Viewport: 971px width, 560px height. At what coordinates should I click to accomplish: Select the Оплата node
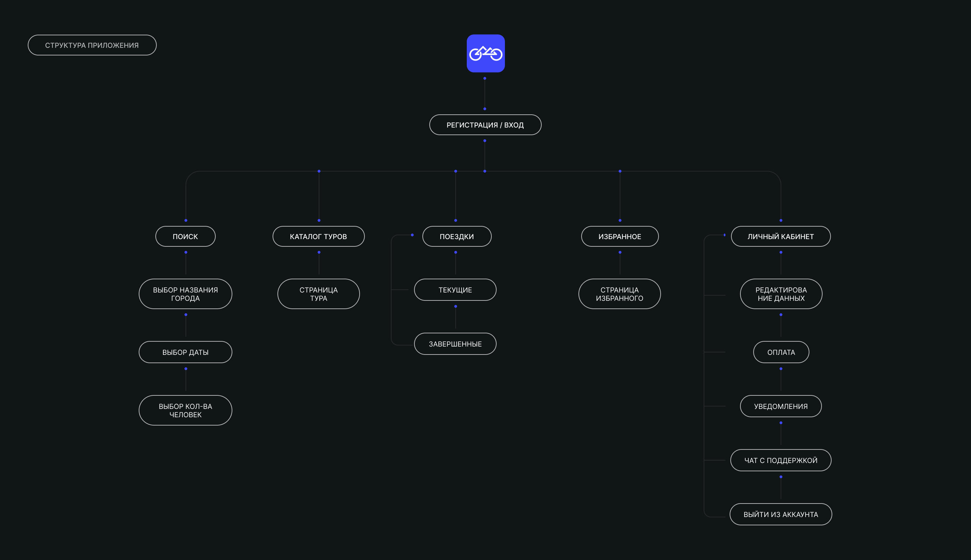pos(781,352)
